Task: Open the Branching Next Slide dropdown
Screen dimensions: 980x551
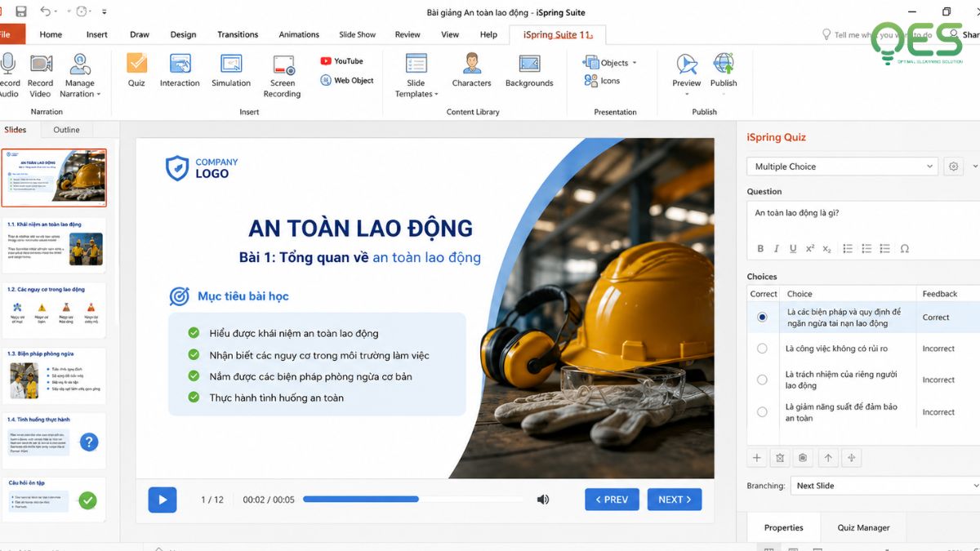Action: [x=885, y=486]
